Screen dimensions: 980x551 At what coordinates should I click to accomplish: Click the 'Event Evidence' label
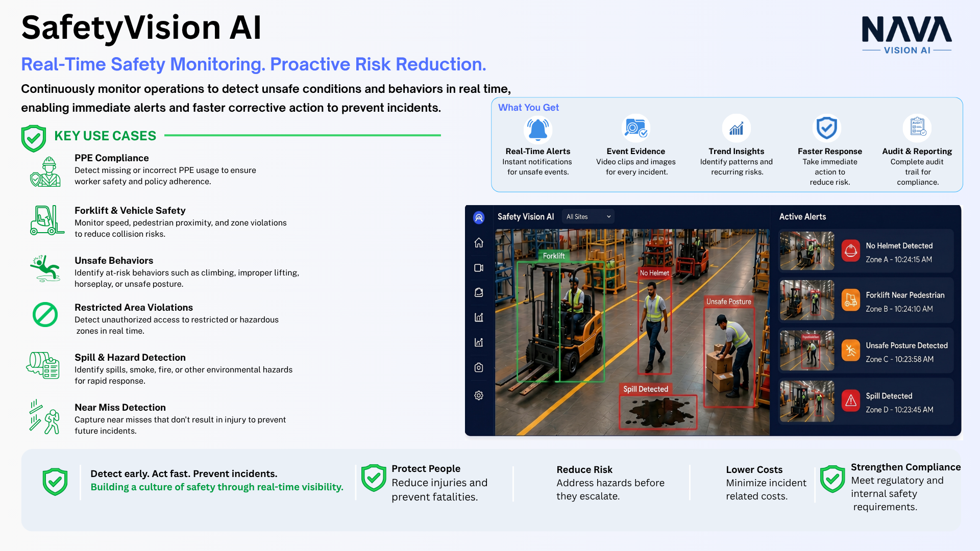point(636,152)
